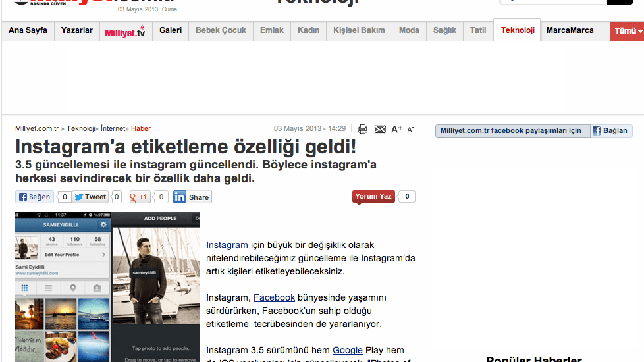Increase font size with A+ icon
Screen dimensions: 644x362
[x=396, y=129]
